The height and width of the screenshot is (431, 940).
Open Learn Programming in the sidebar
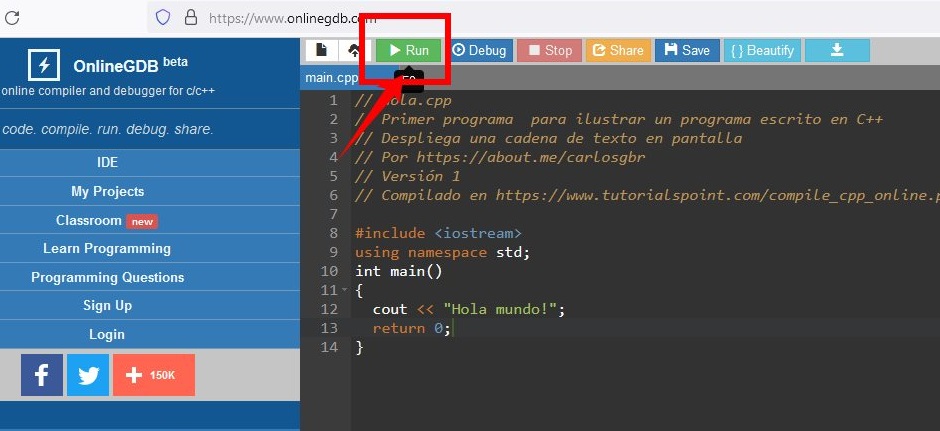(x=107, y=248)
